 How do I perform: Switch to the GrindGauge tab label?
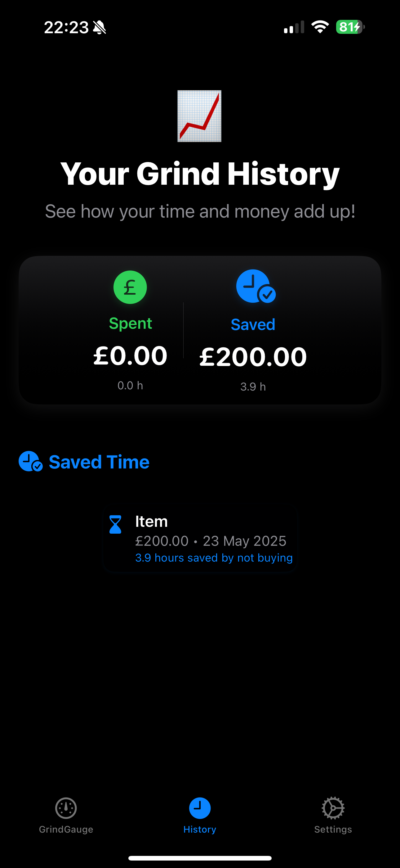(66, 829)
